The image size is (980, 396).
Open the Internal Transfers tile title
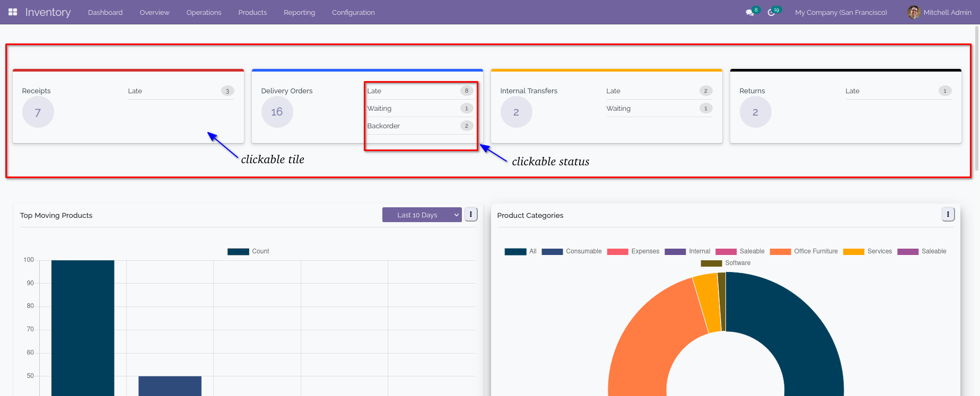[529, 91]
